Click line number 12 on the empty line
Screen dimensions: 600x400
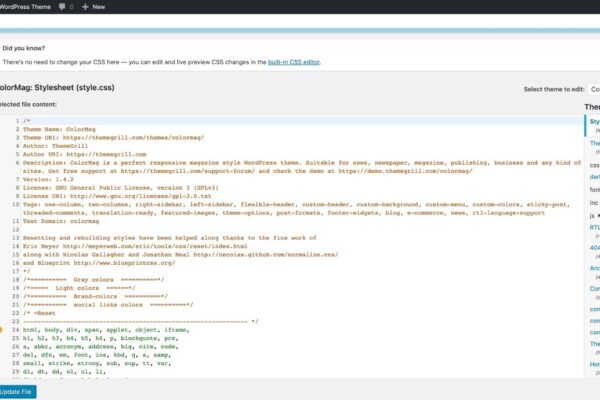pyautogui.click(x=16, y=230)
